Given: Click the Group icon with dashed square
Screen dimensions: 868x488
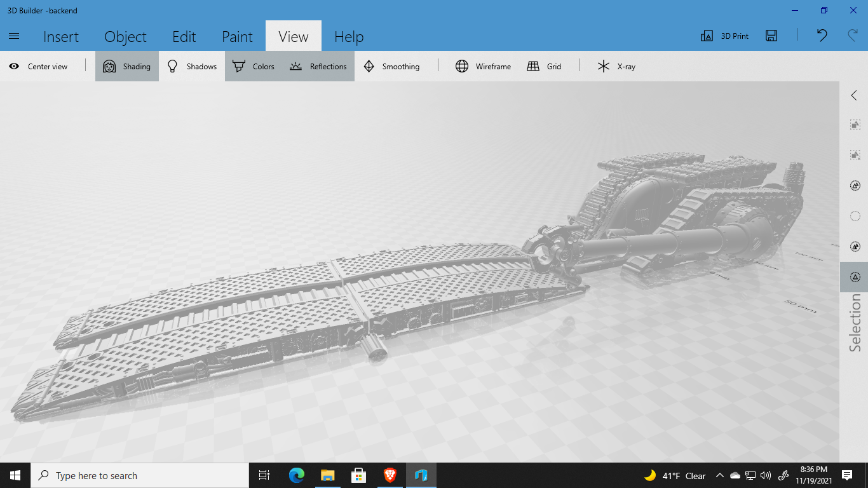Looking at the screenshot, I should [x=855, y=125].
